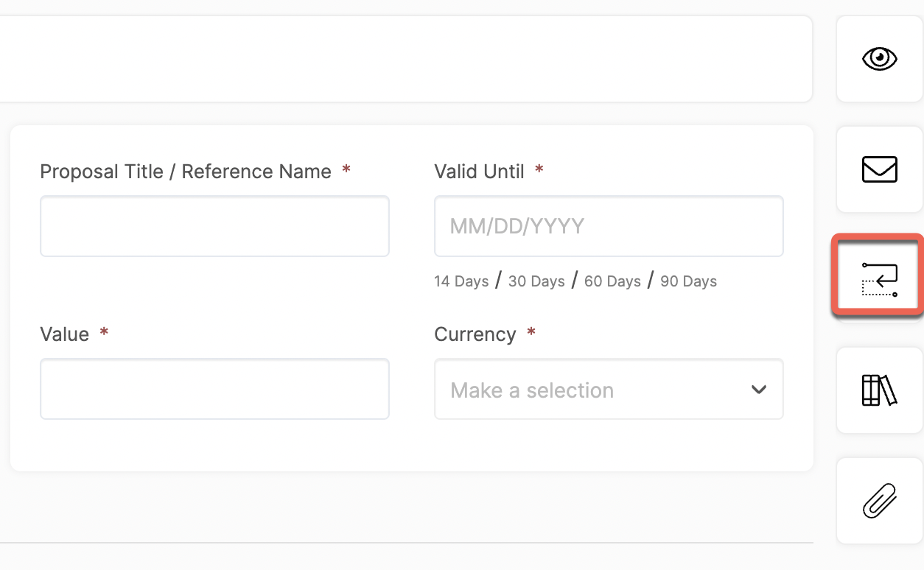Open the Currency 'Make a selection' dropdown
Screen dimensions: 924x570
pyautogui.click(x=609, y=389)
